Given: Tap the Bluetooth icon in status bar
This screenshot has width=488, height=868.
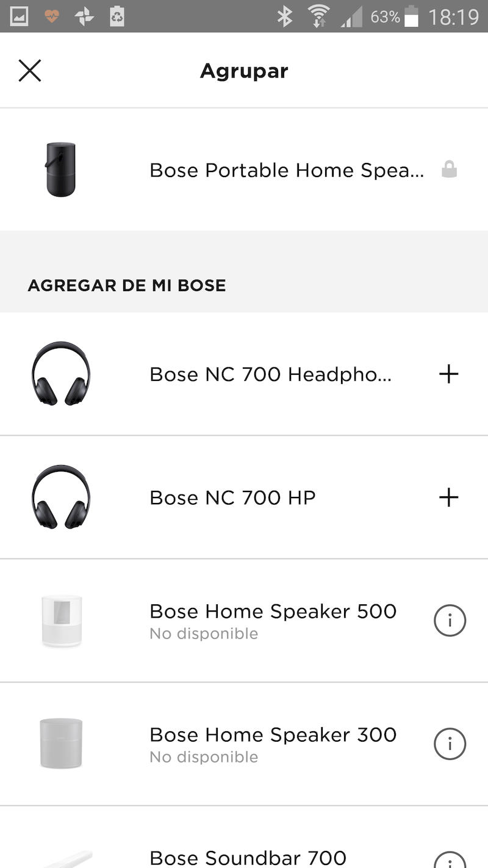Looking at the screenshot, I should tap(284, 16).
